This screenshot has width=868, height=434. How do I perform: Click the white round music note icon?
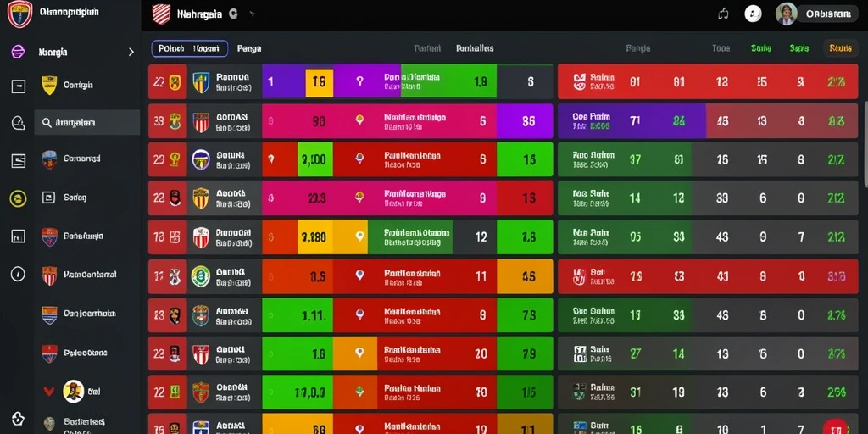pos(753,14)
